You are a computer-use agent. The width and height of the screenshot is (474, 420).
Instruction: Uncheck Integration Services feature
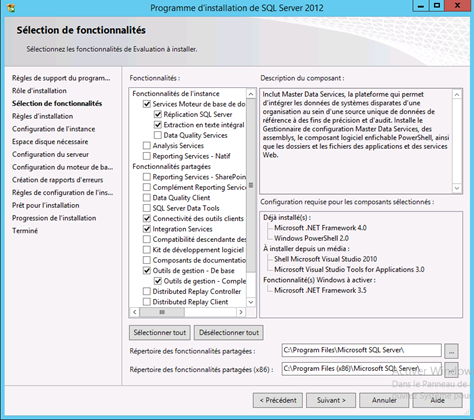(x=147, y=229)
